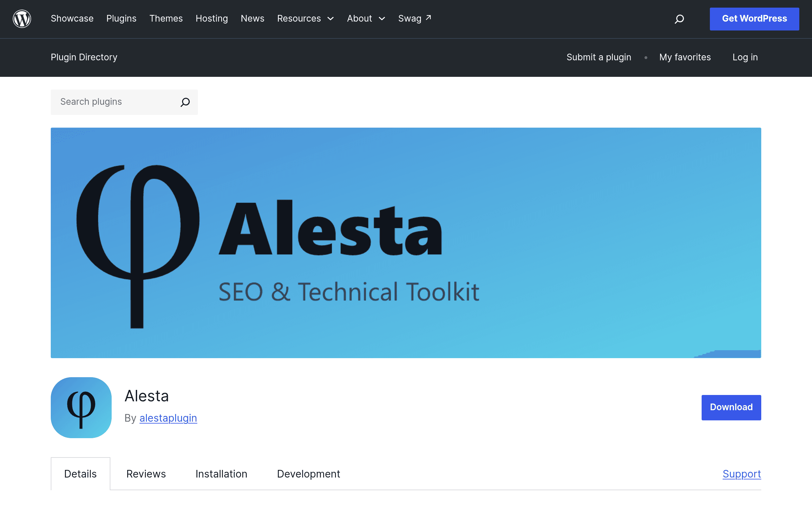Switch to the Reviews tab
This screenshot has height=508, width=812.
146,474
